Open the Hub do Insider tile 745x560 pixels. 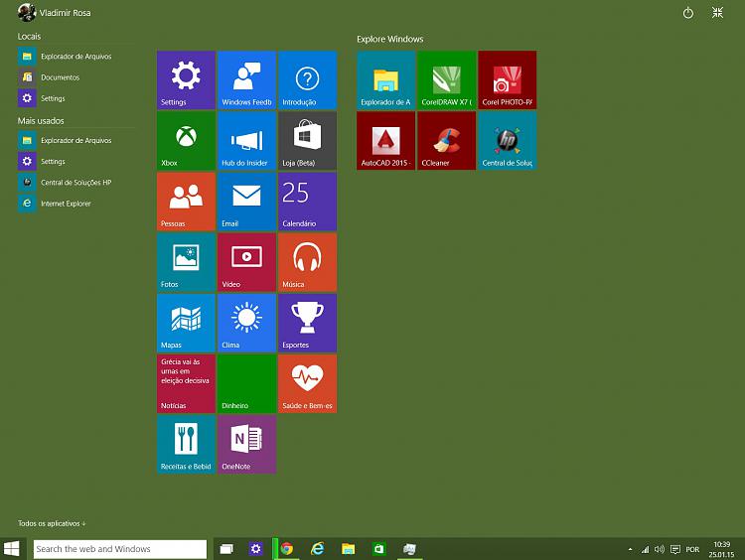pos(246,141)
